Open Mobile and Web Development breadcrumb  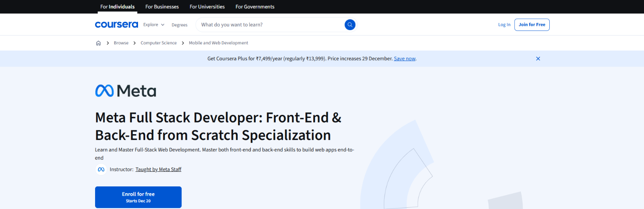pos(219,43)
